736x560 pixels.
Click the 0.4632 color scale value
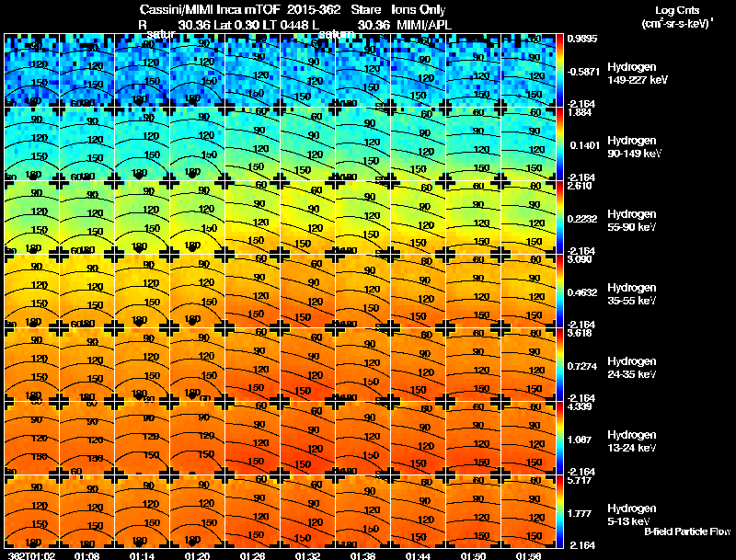click(x=582, y=292)
